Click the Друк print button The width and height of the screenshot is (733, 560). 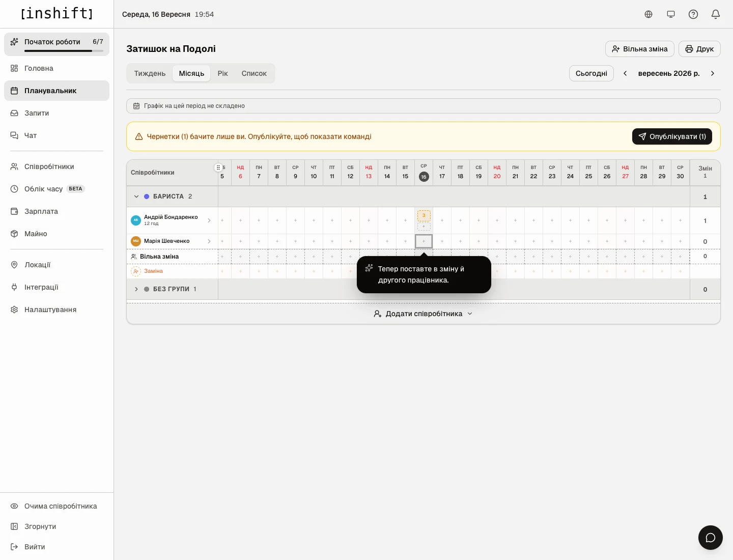pyautogui.click(x=699, y=49)
